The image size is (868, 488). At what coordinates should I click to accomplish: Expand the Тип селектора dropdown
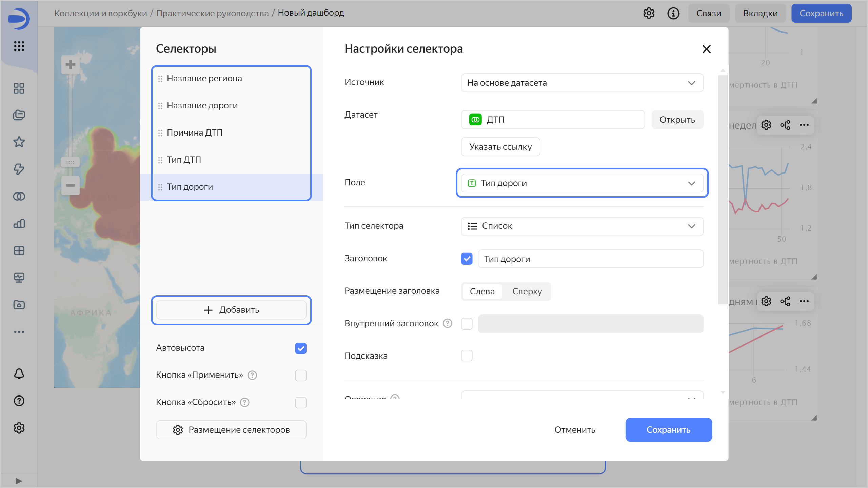[x=582, y=226]
